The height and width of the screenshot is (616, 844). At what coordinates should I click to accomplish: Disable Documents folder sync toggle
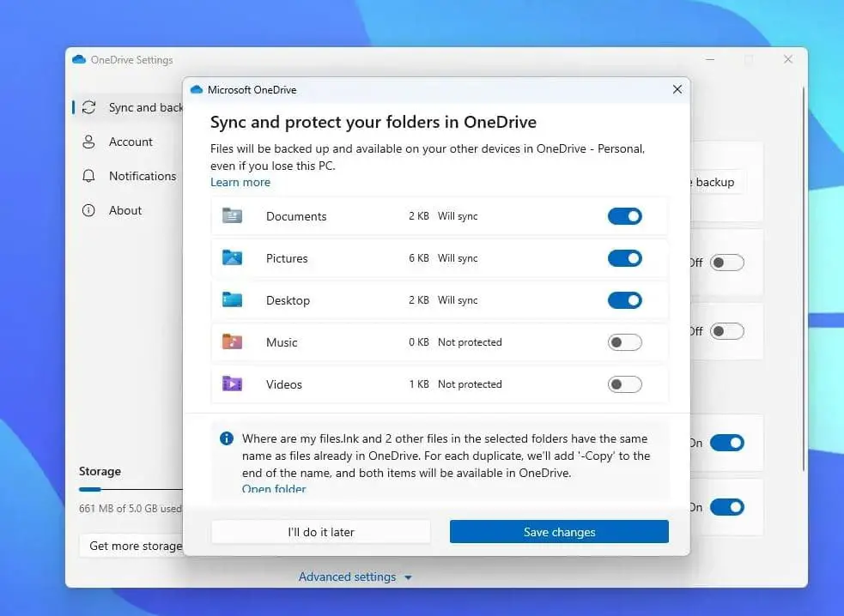(x=624, y=216)
